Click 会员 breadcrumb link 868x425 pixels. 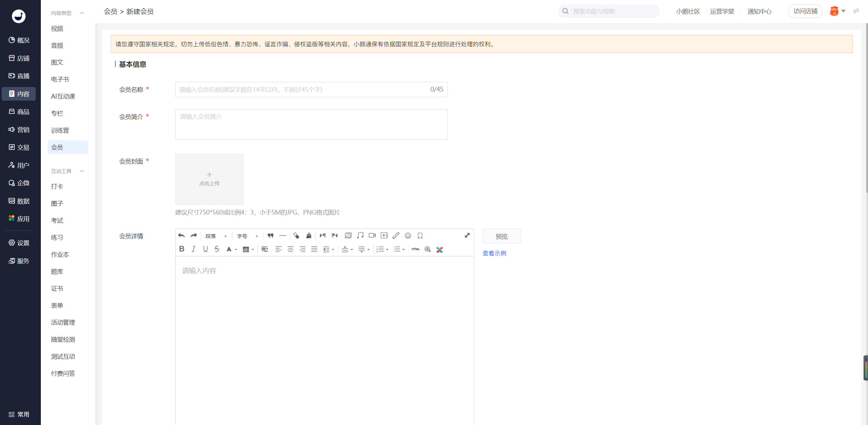tap(110, 12)
